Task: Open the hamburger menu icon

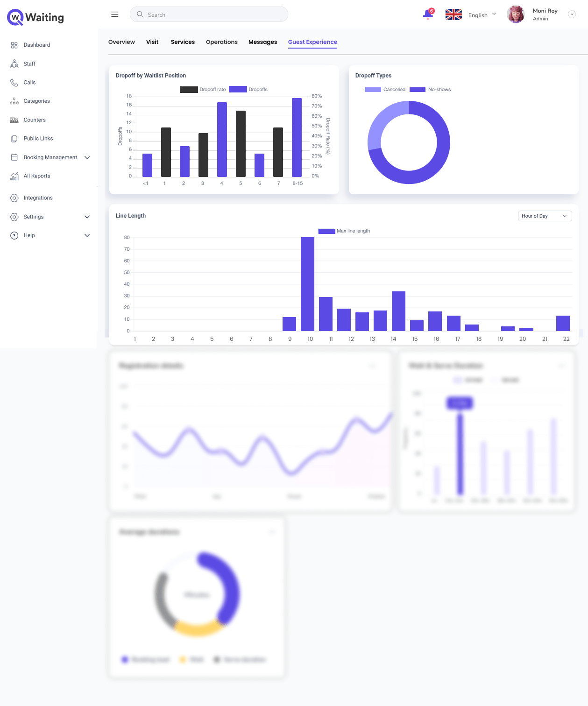Action: click(115, 14)
